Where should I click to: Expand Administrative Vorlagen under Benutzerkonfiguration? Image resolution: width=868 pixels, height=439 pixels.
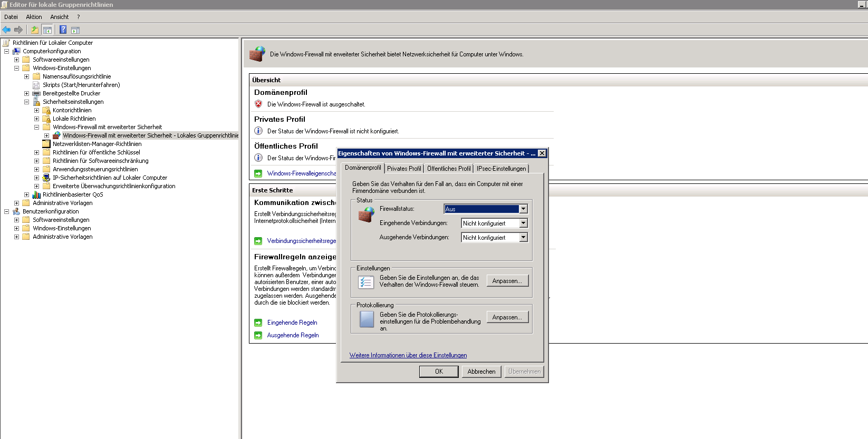click(x=16, y=237)
